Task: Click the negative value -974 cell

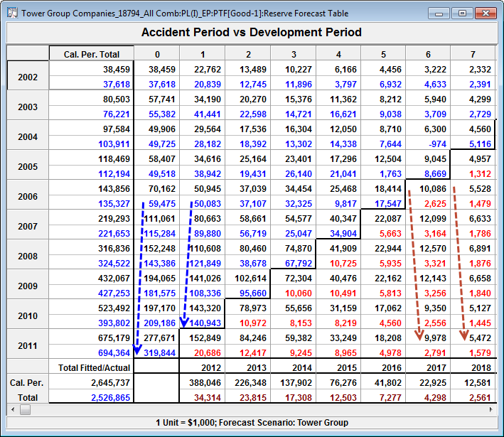Action: 428,144
